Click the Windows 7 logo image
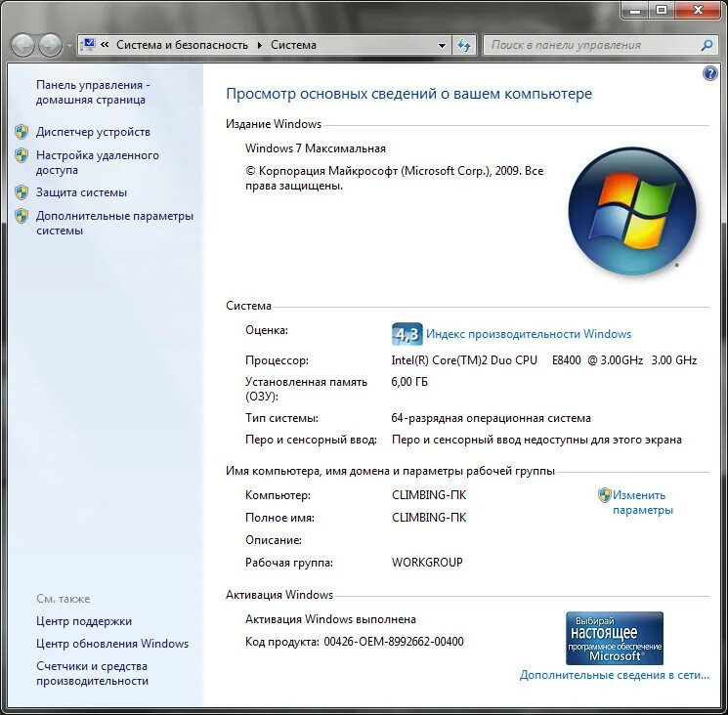The height and width of the screenshot is (715, 728). pyautogui.click(x=632, y=211)
